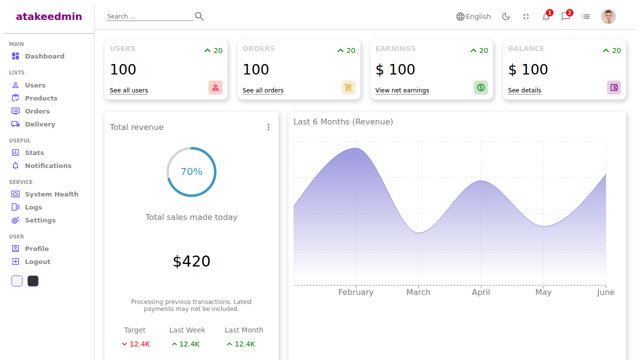Click the red person icon in Users card
Screen dimensions: 640x360
tap(216, 87)
